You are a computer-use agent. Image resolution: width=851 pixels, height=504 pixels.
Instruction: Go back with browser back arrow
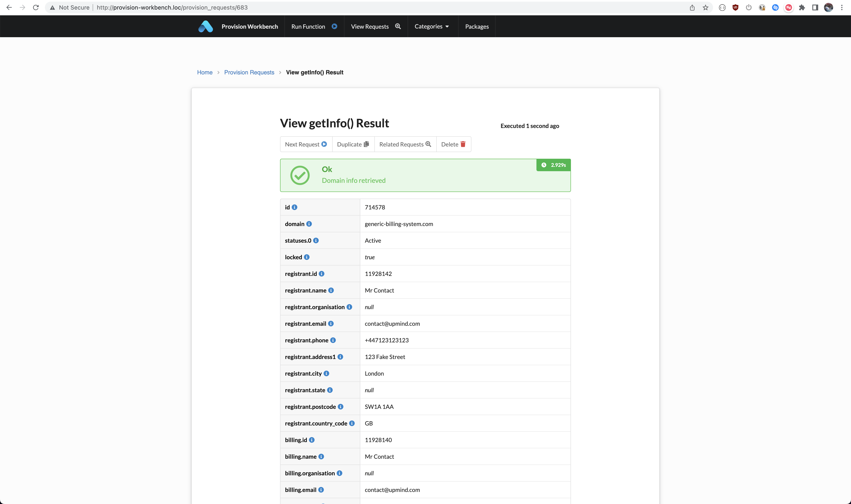point(9,7)
